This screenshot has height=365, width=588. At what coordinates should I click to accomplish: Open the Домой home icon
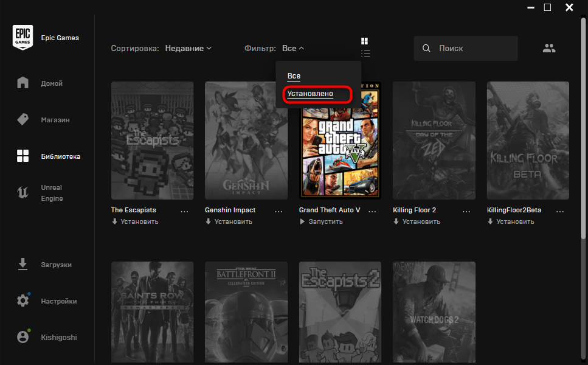point(23,83)
